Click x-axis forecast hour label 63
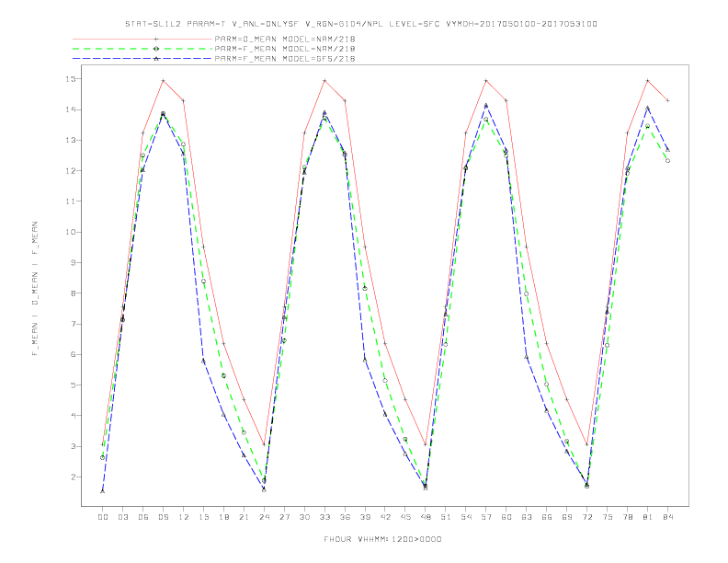The height and width of the screenshot is (563, 728). [x=527, y=517]
